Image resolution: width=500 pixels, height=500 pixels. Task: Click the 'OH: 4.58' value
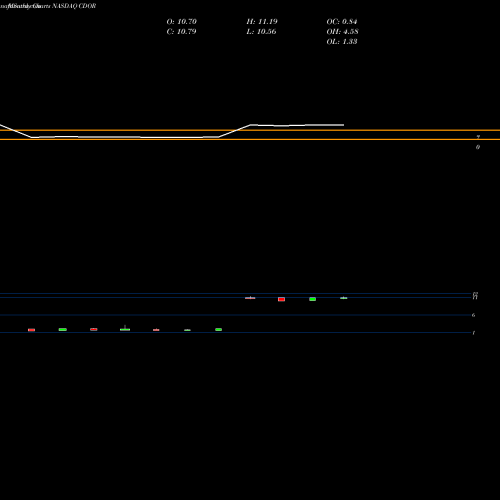342,31
